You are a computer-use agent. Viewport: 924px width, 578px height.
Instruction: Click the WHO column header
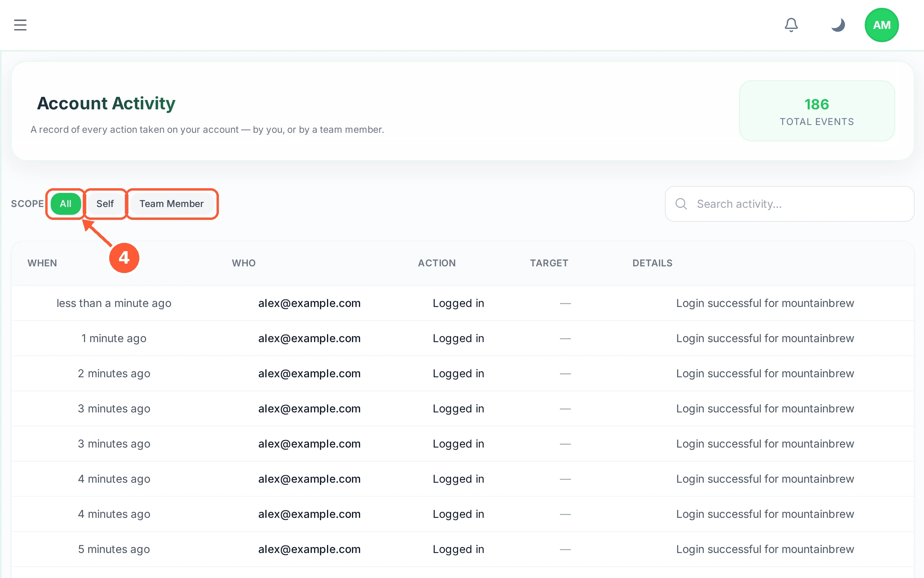click(243, 263)
